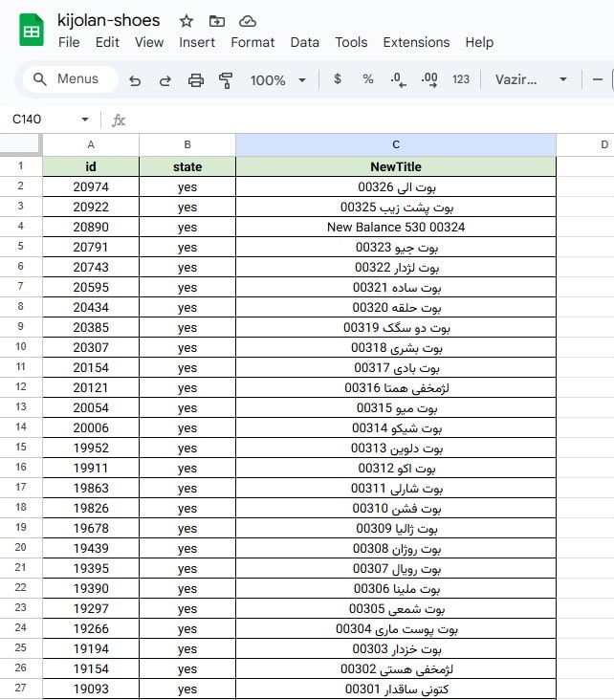Select column C header

click(x=396, y=144)
